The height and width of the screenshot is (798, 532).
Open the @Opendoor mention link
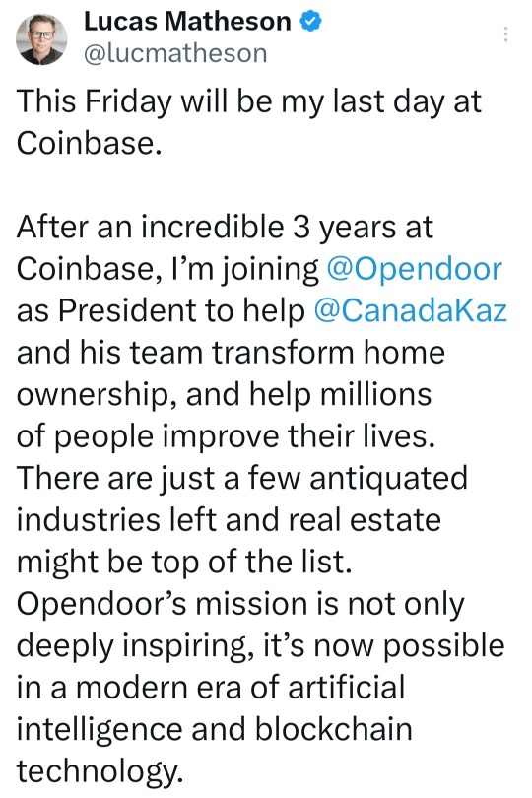[x=414, y=268]
